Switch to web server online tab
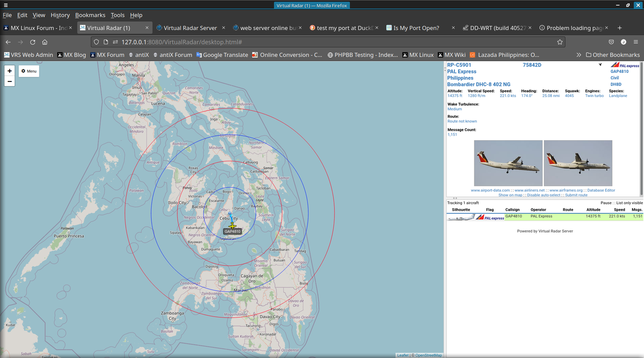644x358 pixels. click(x=267, y=28)
